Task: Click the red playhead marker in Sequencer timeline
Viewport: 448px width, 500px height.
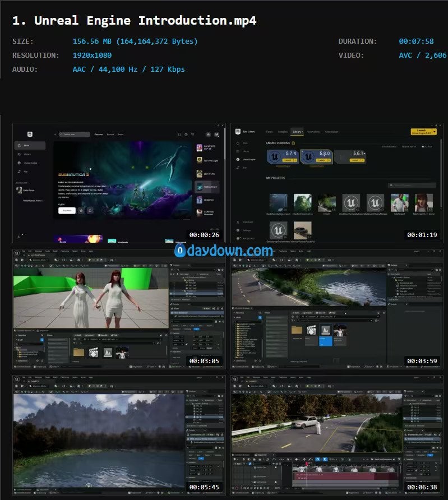Action: (x=307, y=464)
